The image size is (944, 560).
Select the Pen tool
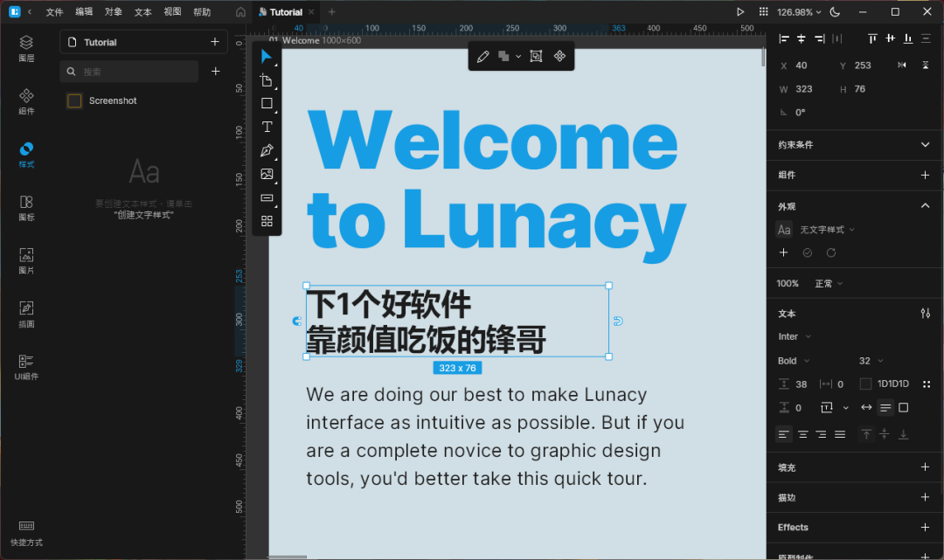coord(267,150)
